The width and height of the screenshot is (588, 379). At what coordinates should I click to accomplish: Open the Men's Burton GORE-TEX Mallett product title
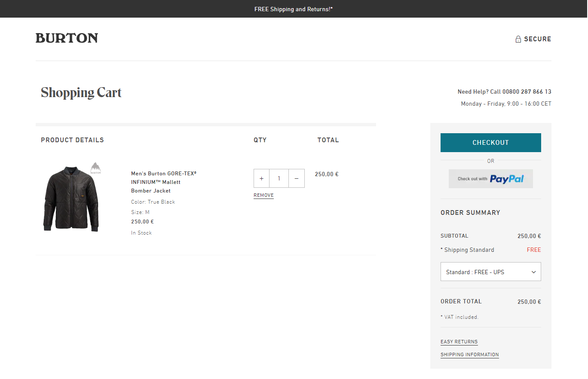(x=164, y=182)
